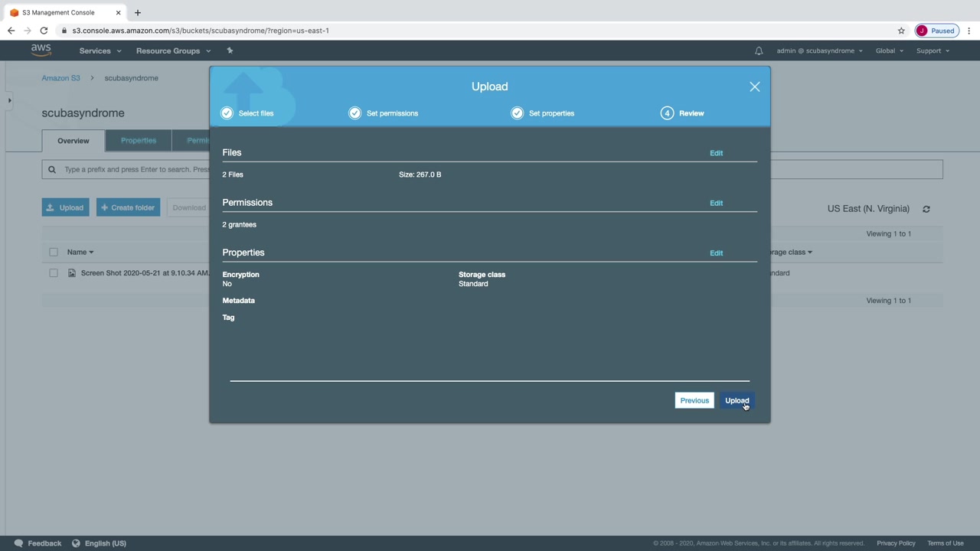View the site security padlock info
The width and height of the screenshot is (980, 551).
coord(65,31)
